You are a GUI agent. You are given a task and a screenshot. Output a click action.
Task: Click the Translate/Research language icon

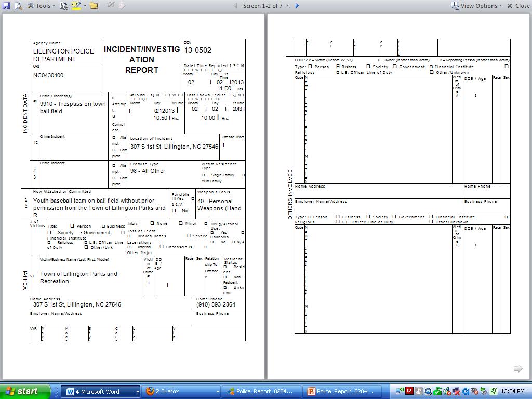pos(63,5)
